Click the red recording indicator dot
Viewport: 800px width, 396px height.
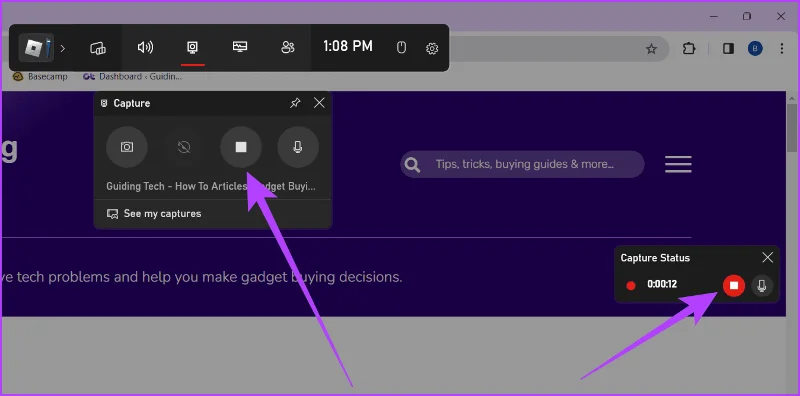tap(631, 285)
